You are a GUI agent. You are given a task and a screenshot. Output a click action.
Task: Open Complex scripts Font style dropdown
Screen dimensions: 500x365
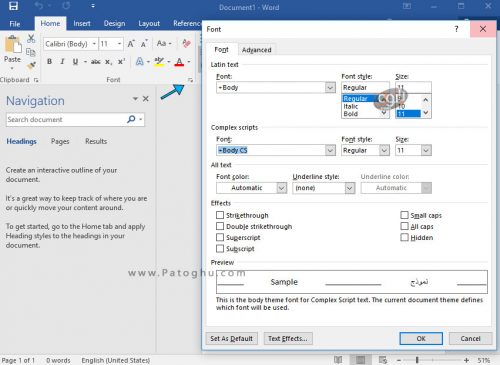(x=384, y=150)
